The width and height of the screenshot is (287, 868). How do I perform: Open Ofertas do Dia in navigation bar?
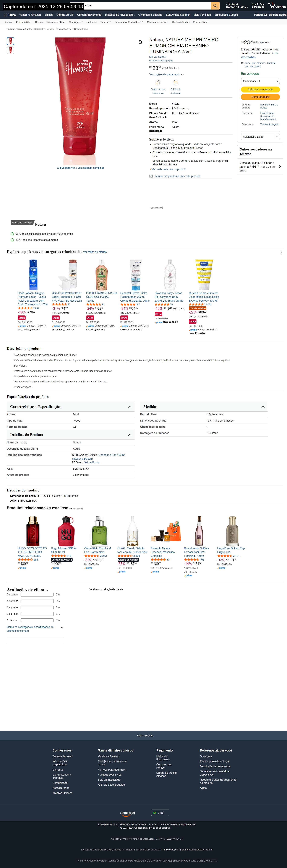65,15
